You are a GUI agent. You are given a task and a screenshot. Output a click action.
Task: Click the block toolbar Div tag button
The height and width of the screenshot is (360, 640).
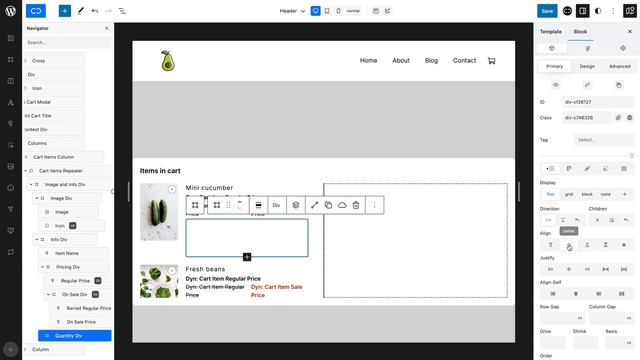276,205
